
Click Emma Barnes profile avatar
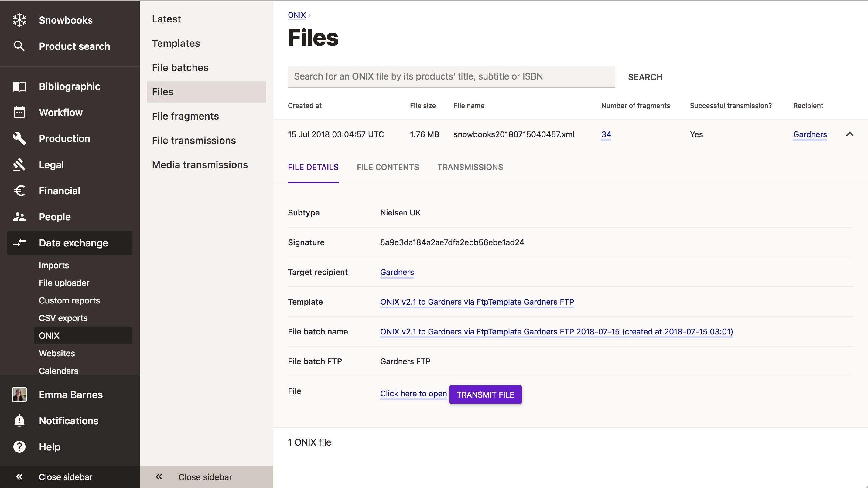click(x=19, y=395)
